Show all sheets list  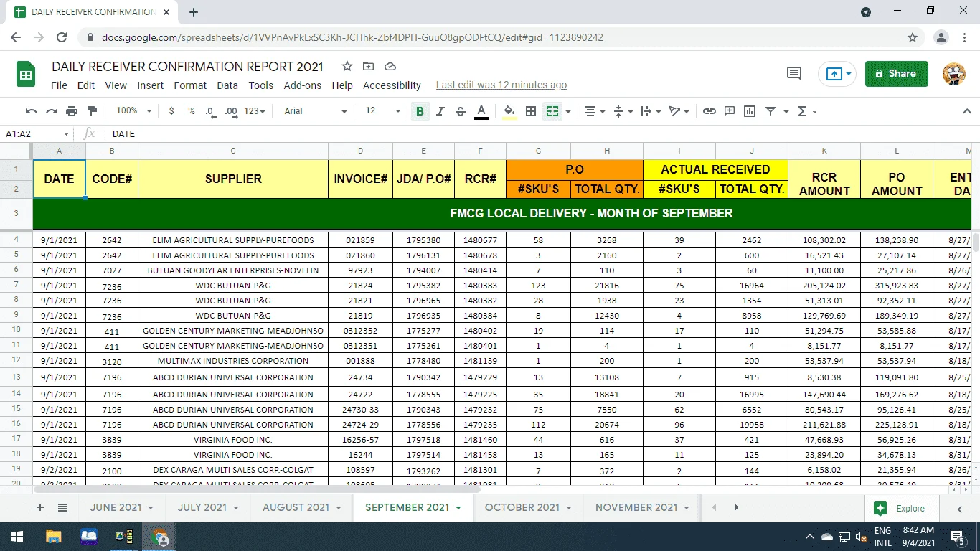pos(62,507)
